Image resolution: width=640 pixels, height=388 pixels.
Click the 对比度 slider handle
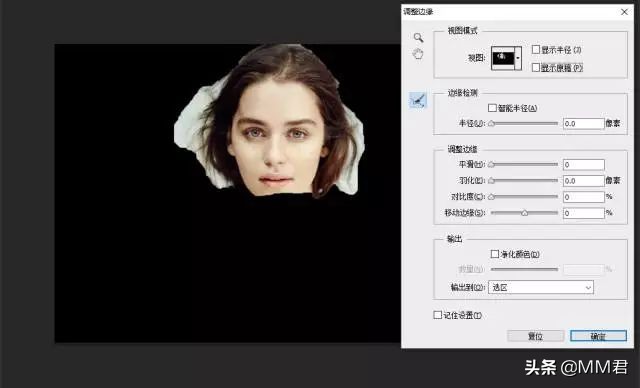point(491,197)
